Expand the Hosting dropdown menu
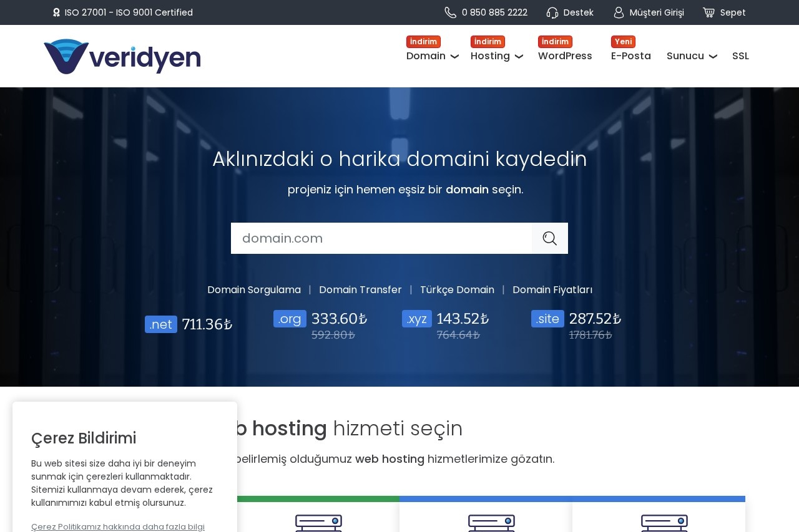The height and width of the screenshot is (532, 799). click(x=519, y=57)
